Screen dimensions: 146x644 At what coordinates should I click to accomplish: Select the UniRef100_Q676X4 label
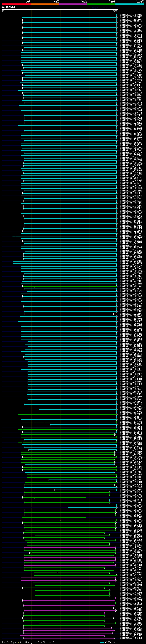pyautogui.click(x=131, y=67)
